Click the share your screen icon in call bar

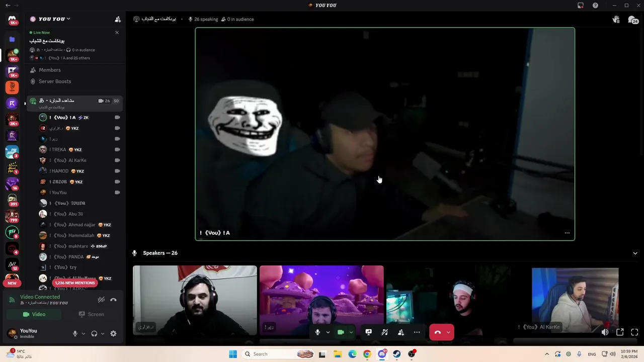[x=368, y=332]
